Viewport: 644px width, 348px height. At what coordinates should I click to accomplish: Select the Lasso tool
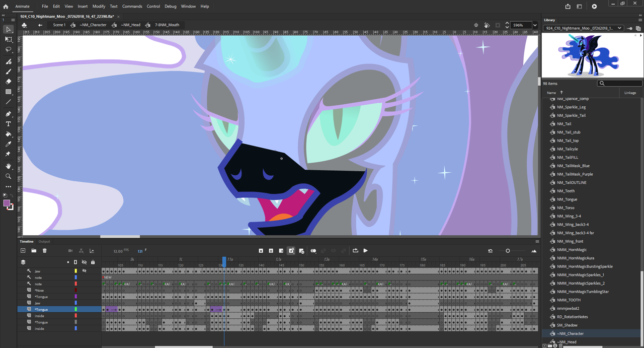tap(8, 49)
